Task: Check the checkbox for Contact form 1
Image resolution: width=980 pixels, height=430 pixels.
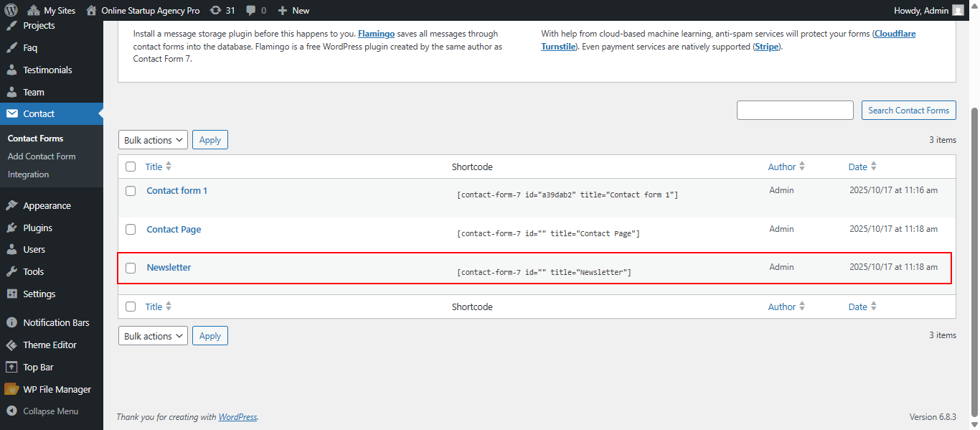Action: tap(131, 190)
